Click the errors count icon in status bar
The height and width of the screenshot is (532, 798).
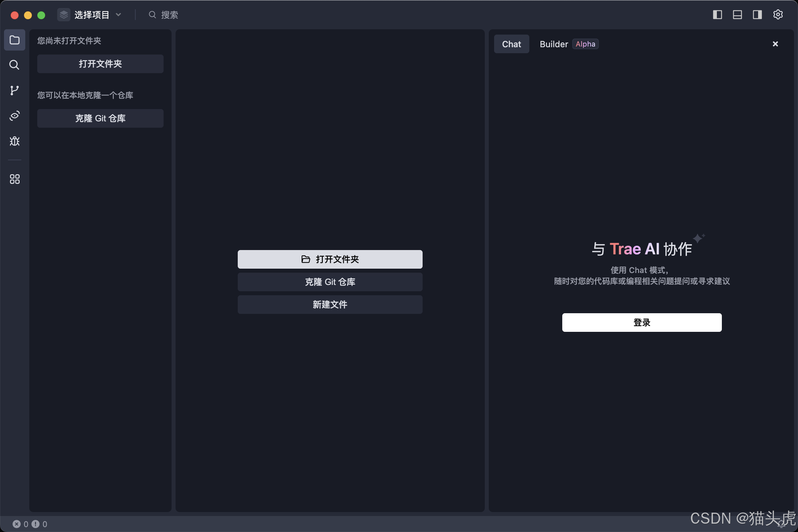pyautogui.click(x=17, y=524)
